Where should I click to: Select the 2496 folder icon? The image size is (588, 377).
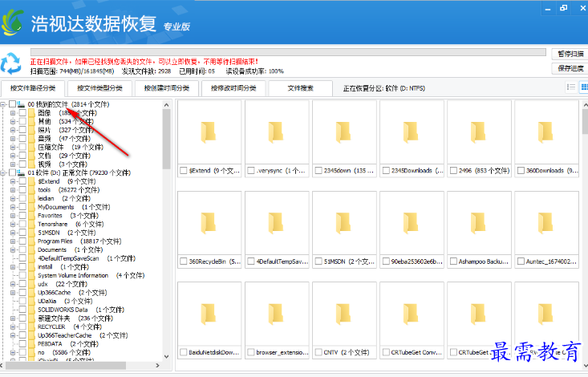pyautogui.click(x=479, y=132)
